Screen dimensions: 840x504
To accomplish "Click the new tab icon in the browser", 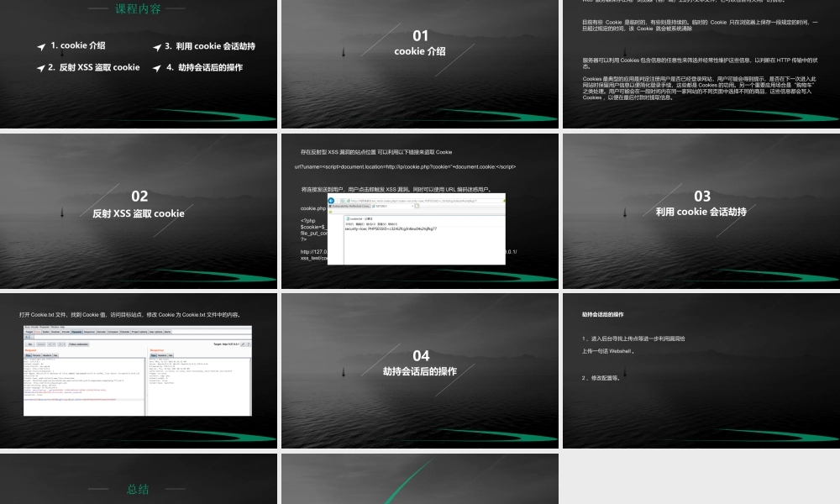I will coord(416,205).
